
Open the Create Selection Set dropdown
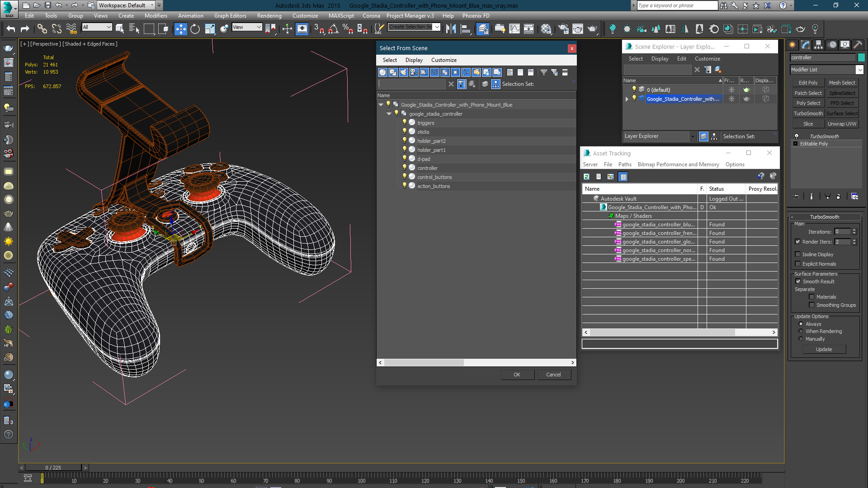click(x=437, y=27)
